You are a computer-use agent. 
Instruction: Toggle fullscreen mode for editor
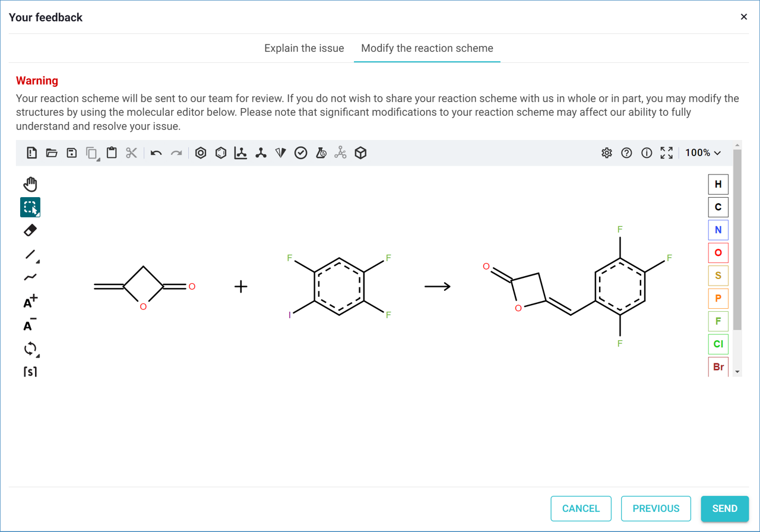click(x=666, y=153)
